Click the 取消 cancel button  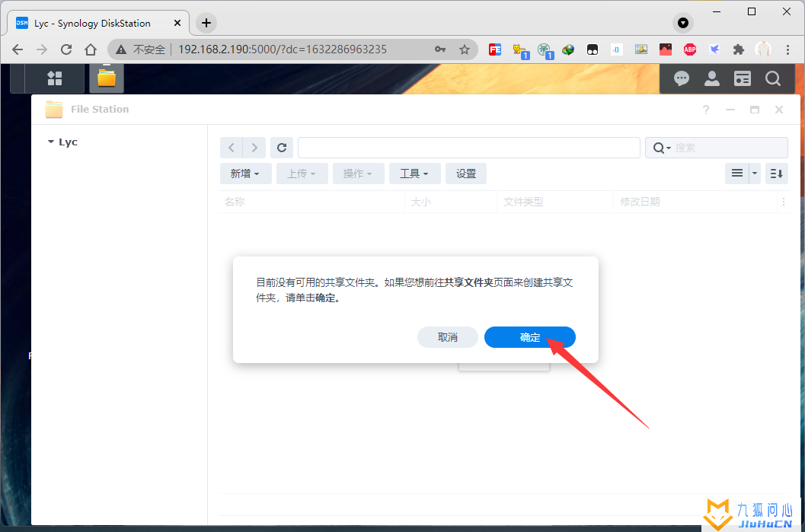pyautogui.click(x=447, y=337)
